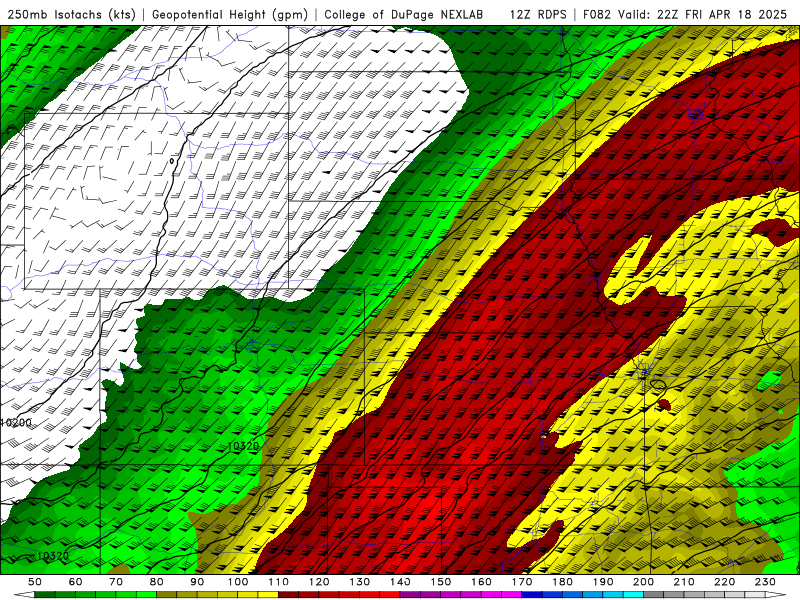Screen dimensions: 800x600
Task: Select the brightest yellow swatch just before 110
Action: (268, 595)
